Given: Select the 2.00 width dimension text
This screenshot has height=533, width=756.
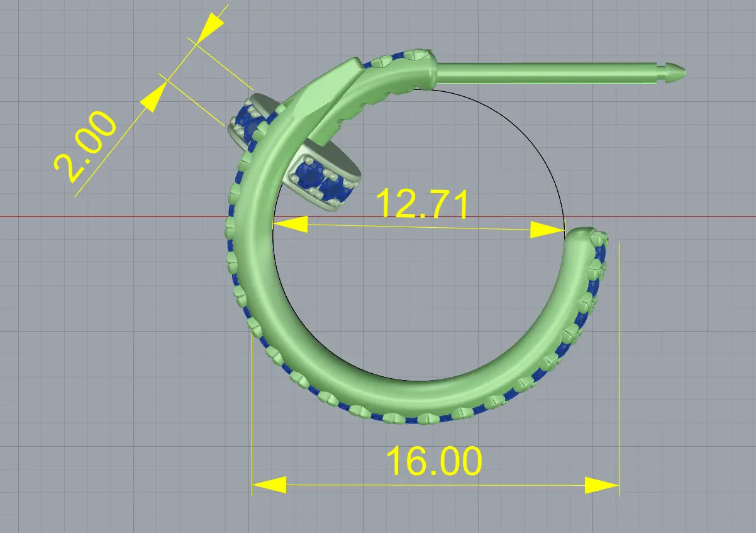Looking at the screenshot, I should tap(86, 147).
